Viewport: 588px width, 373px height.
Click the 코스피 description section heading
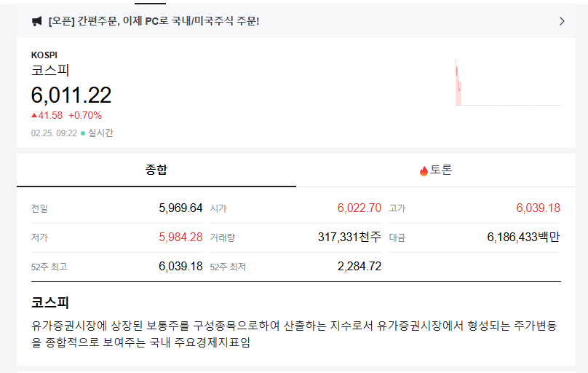pos(50,302)
